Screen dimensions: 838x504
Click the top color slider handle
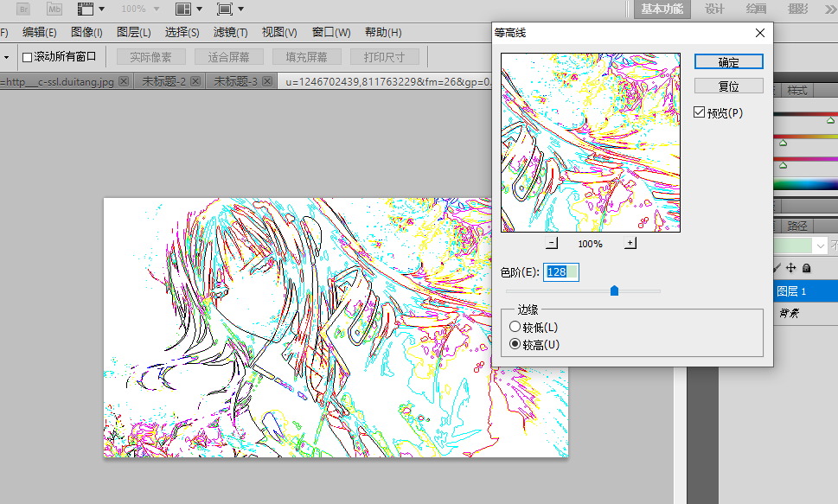coord(830,120)
